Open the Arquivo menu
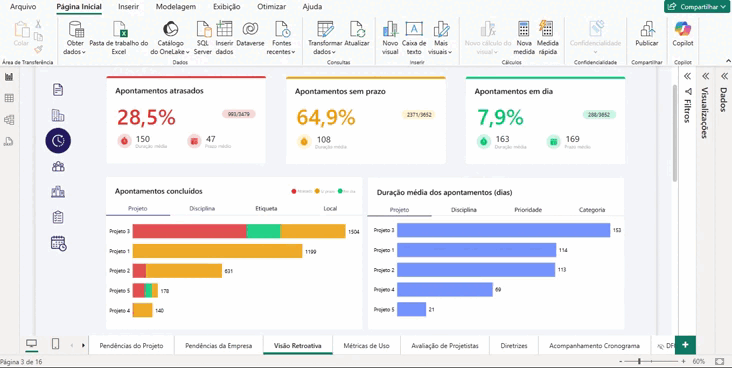The width and height of the screenshot is (732, 368). click(23, 7)
